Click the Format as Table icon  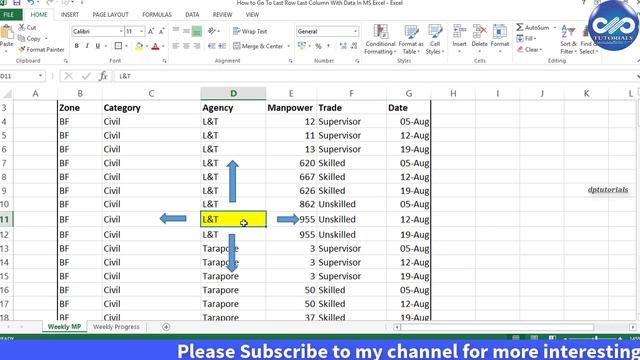(x=411, y=32)
